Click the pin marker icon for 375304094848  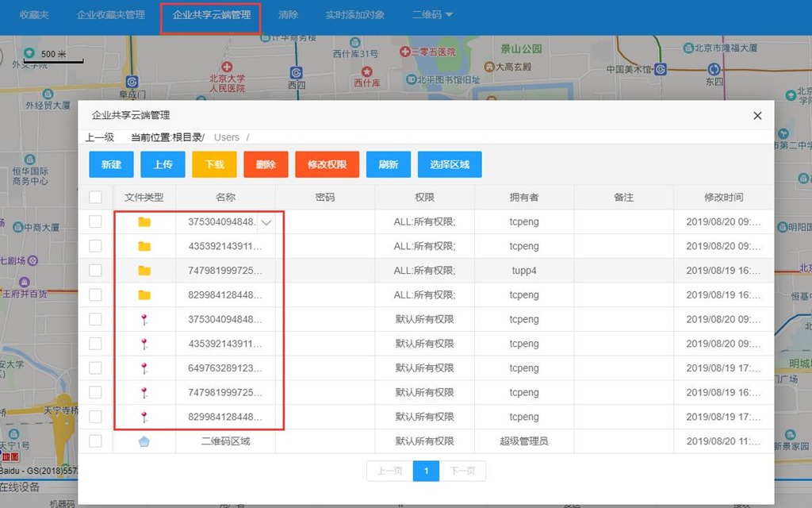tap(144, 320)
